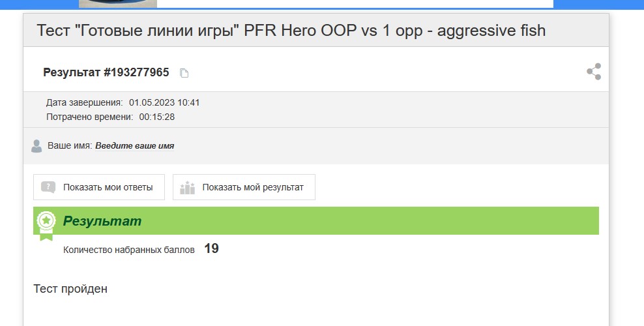Click the image thumbnail at top
Screen dimensions: 644x326
118,3
